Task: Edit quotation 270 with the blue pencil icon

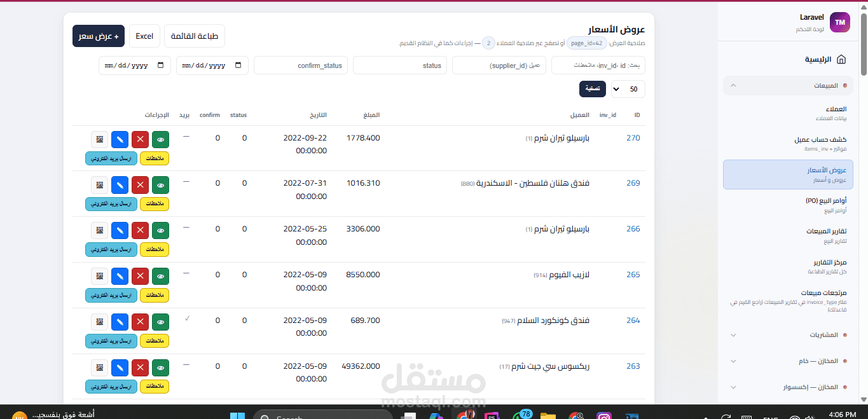Action: click(x=120, y=140)
